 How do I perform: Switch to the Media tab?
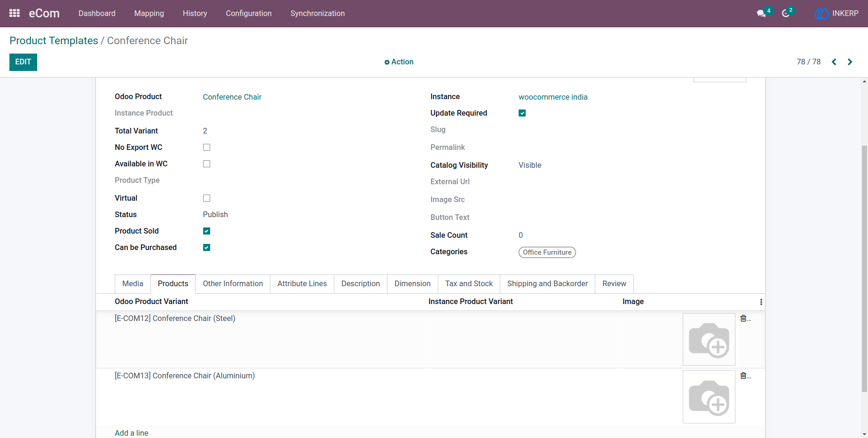point(133,284)
